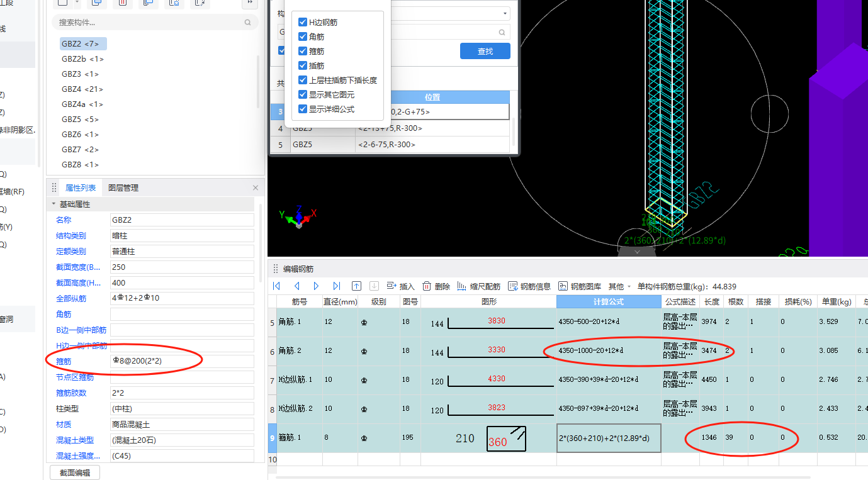Click formula cell 4350-1000-20+12*d
868x480 pixels.
(x=609, y=351)
